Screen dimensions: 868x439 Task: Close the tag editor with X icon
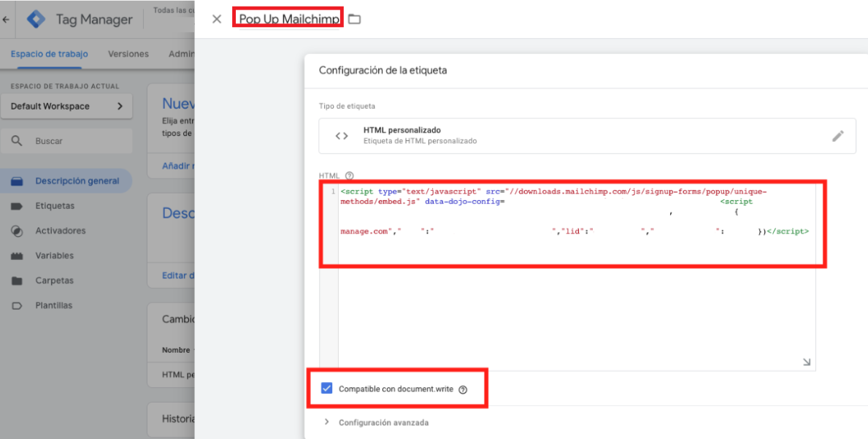click(x=217, y=19)
